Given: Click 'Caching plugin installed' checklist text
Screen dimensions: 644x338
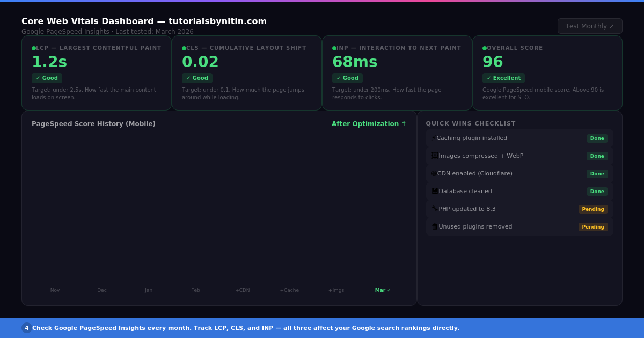Looking at the screenshot, I should [x=472, y=138].
